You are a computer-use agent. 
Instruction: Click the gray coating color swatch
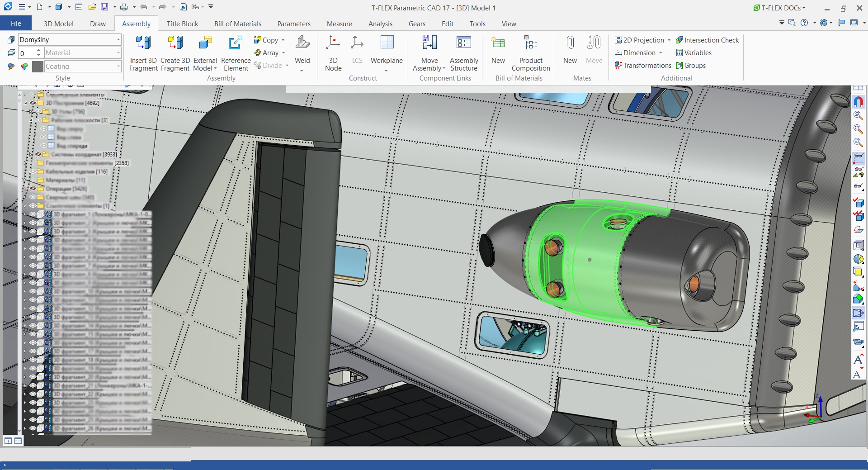tap(38, 66)
